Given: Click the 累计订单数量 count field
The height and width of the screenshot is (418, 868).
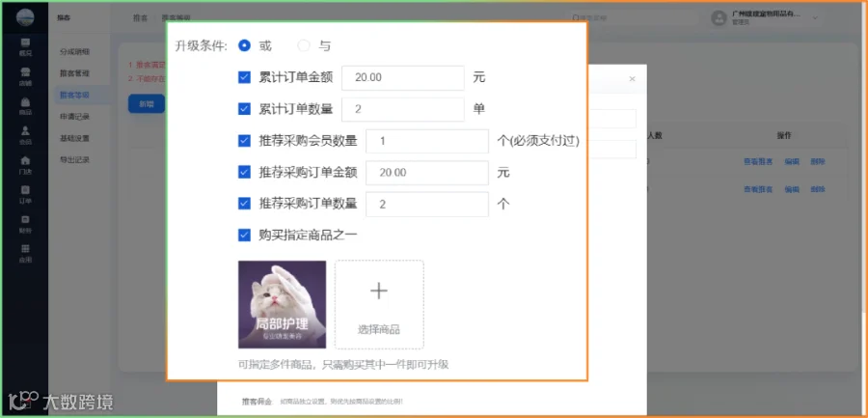Looking at the screenshot, I should tap(403, 109).
